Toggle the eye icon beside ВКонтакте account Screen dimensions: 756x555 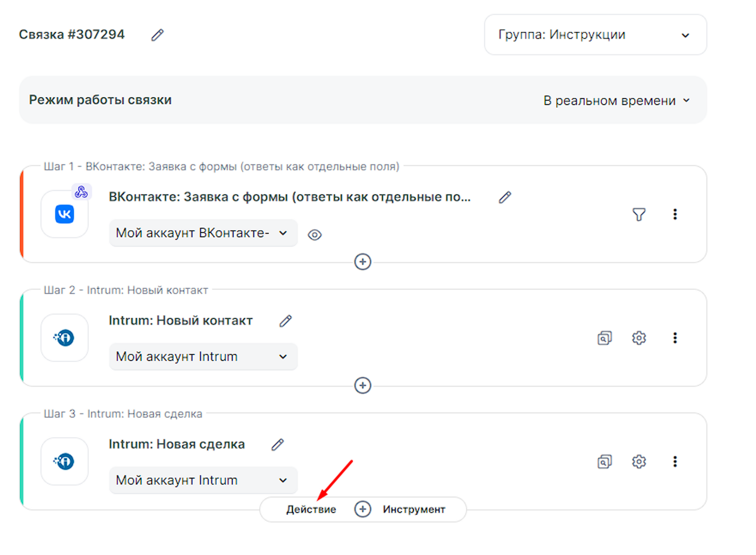coord(315,235)
